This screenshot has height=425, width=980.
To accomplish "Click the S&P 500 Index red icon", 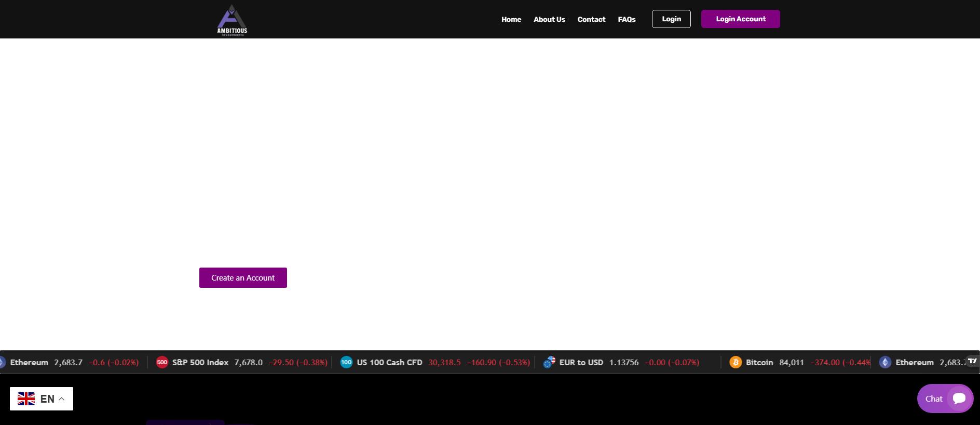I will pyautogui.click(x=162, y=362).
